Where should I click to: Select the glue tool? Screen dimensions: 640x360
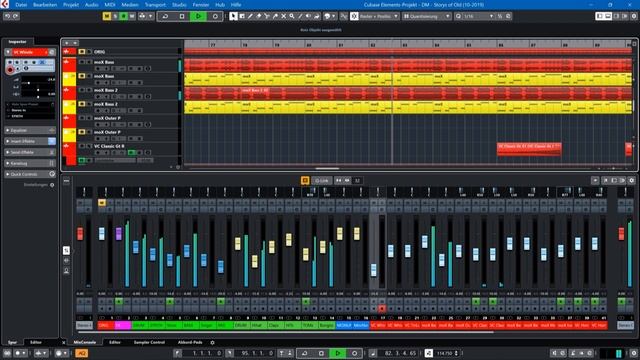tap(275, 16)
